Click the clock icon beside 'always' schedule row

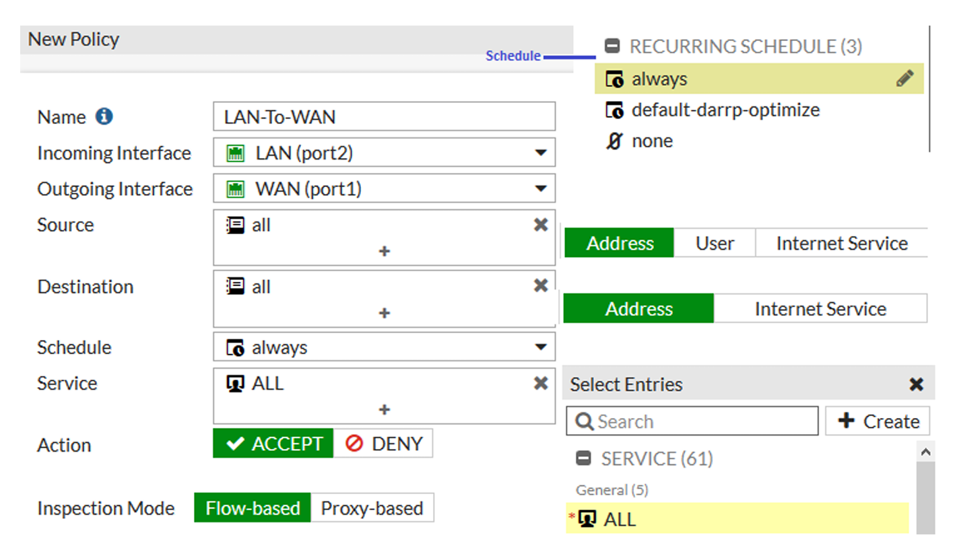coord(614,79)
